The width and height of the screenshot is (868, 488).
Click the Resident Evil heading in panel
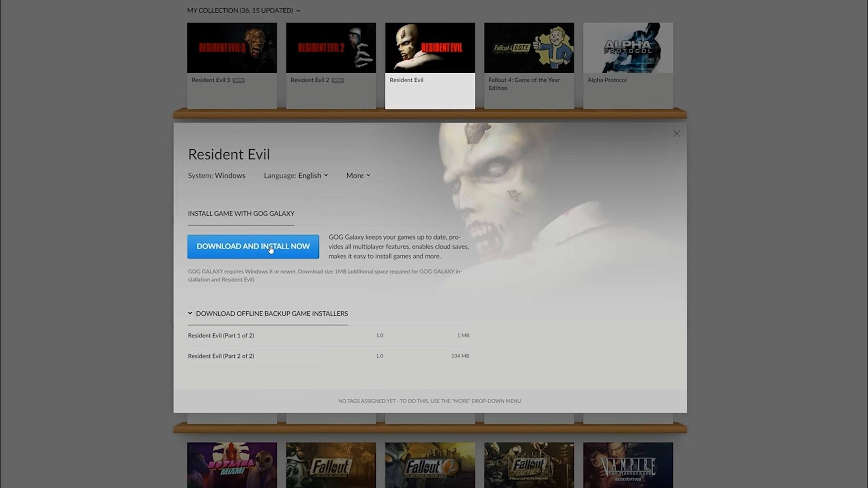(229, 154)
